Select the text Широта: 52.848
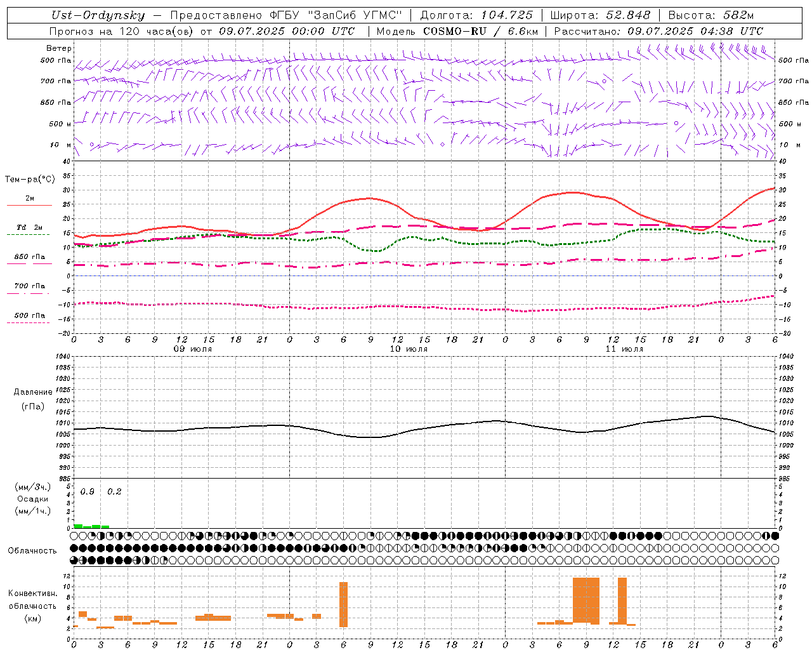This screenshot has height=650, width=812. [x=600, y=16]
